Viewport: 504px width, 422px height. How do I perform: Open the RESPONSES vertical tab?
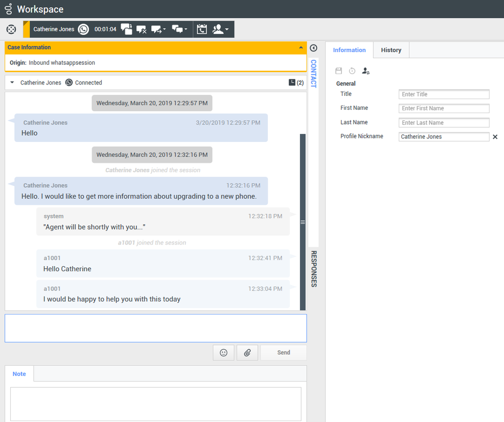314,269
